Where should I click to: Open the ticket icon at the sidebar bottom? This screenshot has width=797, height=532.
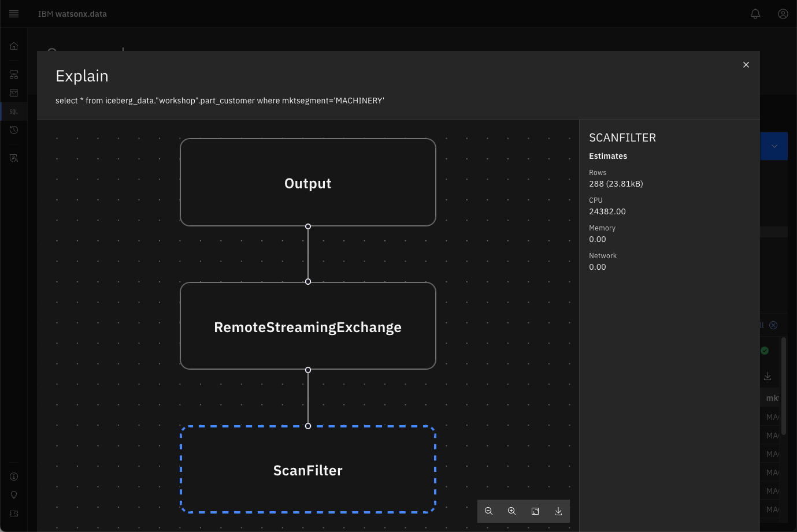[14, 514]
